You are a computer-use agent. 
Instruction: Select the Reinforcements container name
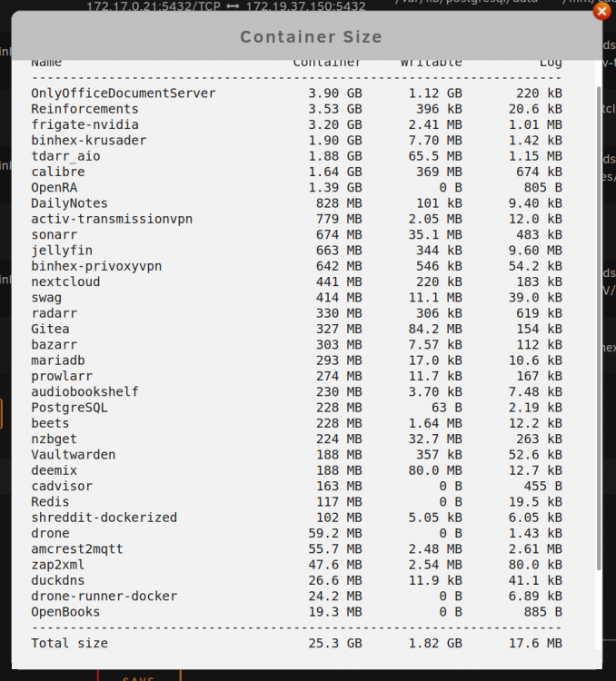84,109
